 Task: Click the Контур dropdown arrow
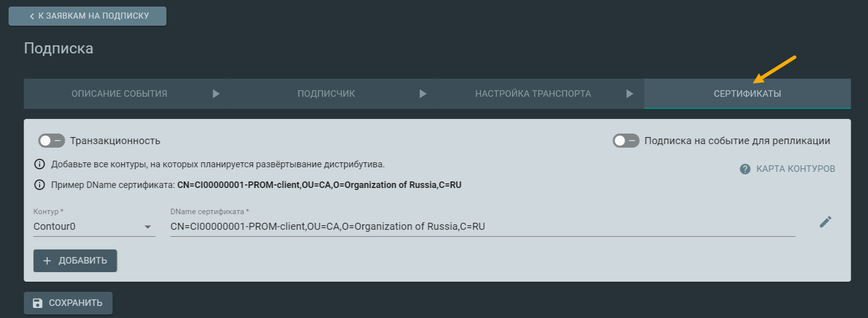point(148,227)
